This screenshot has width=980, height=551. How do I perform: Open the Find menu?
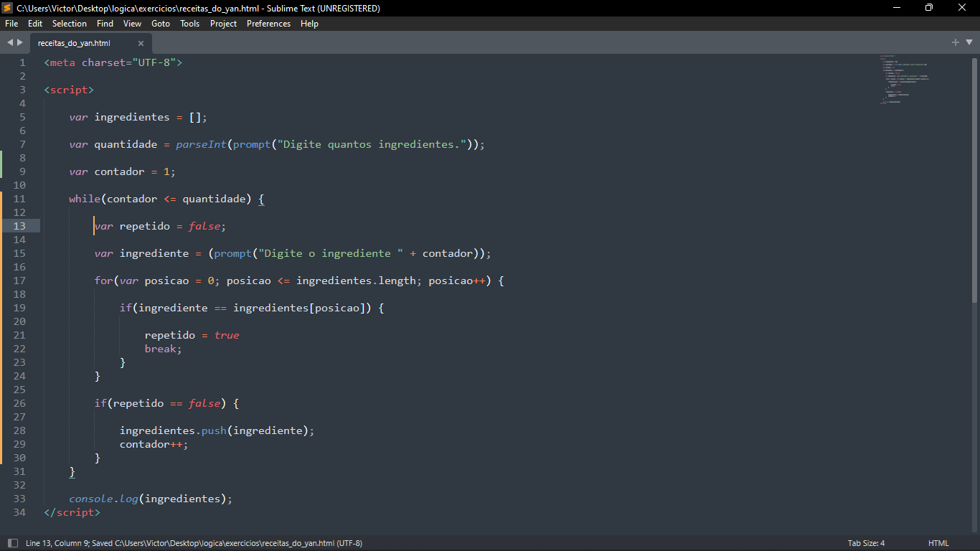coord(105,24)
